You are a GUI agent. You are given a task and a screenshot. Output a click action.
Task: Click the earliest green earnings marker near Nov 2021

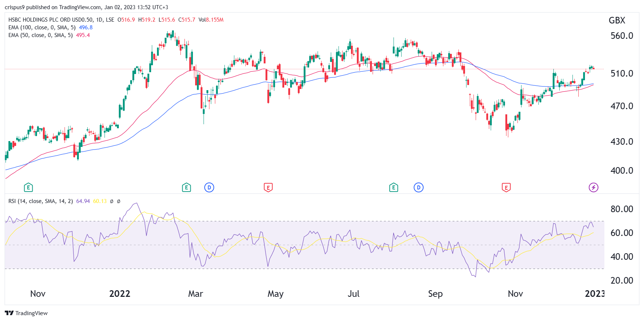28,188
